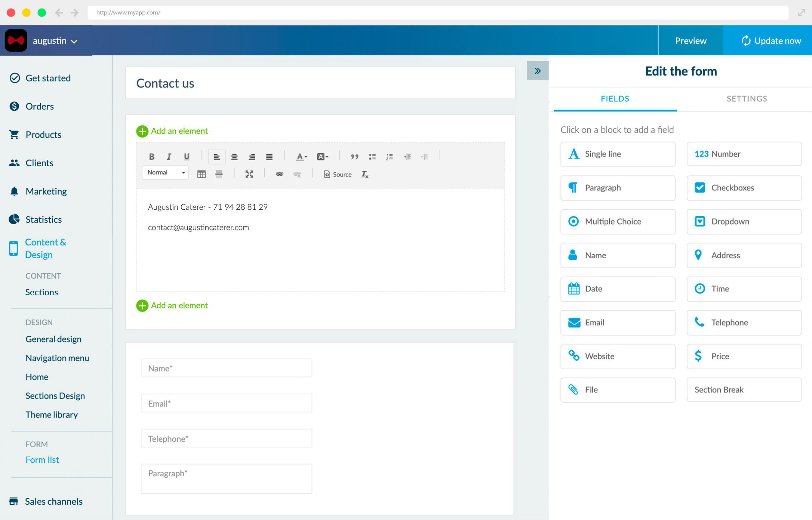Maximize the text editor

249,174
